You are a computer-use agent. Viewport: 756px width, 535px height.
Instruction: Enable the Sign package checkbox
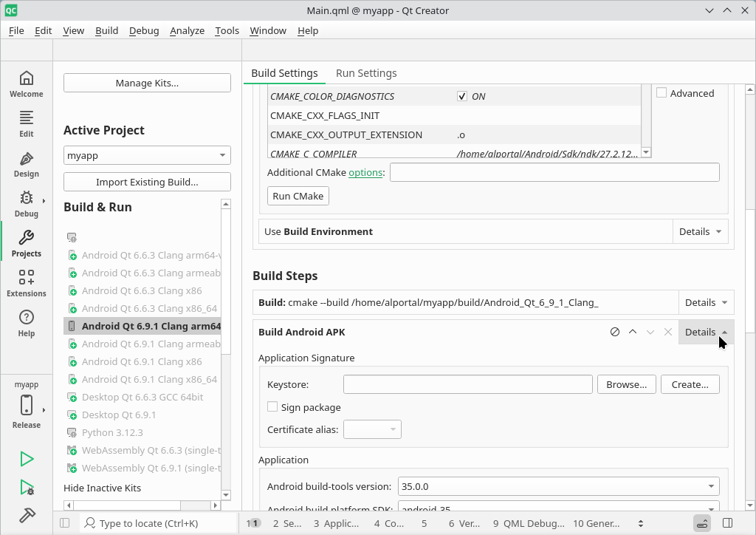272,406
